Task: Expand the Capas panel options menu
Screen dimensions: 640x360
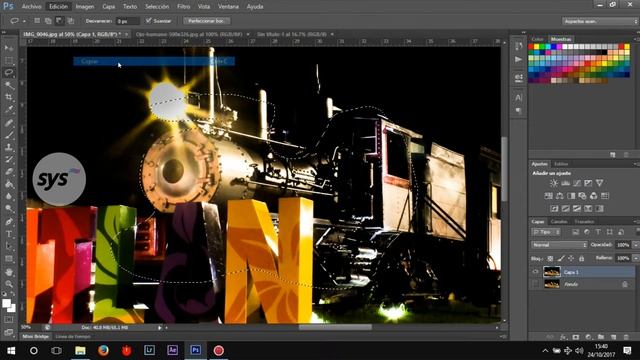Action: tap(636, 222)
